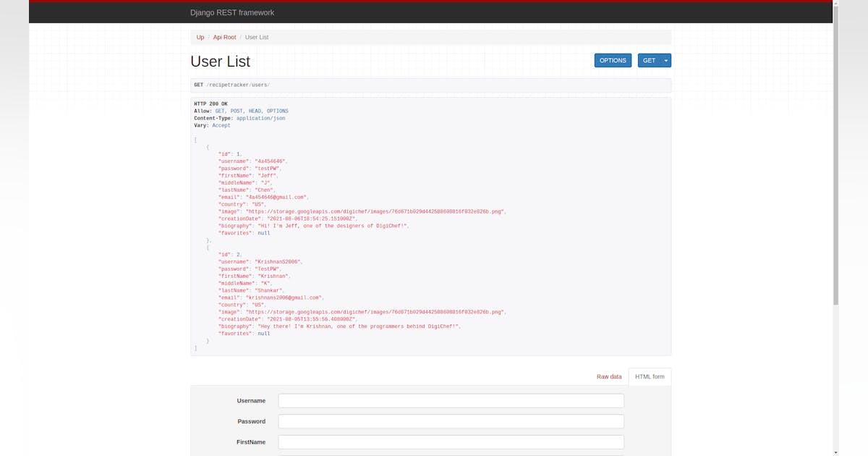Click the FirstName form label
868x456 pixels.
251,442
